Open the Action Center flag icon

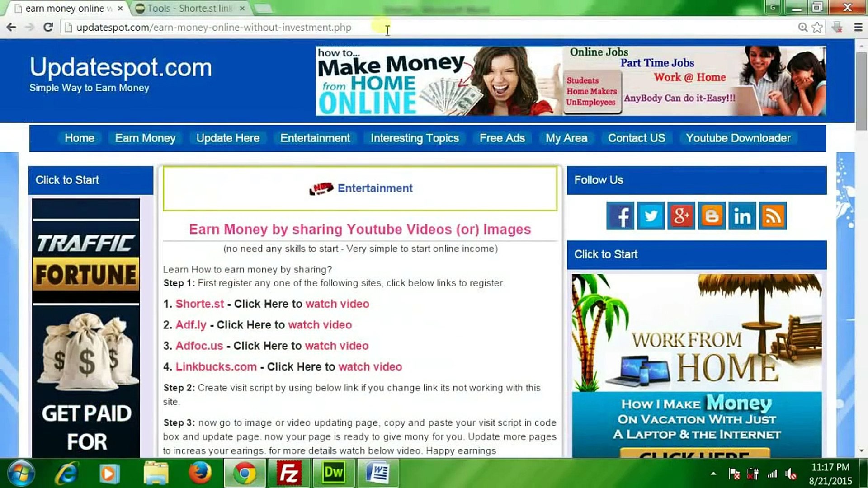point(734,474)
